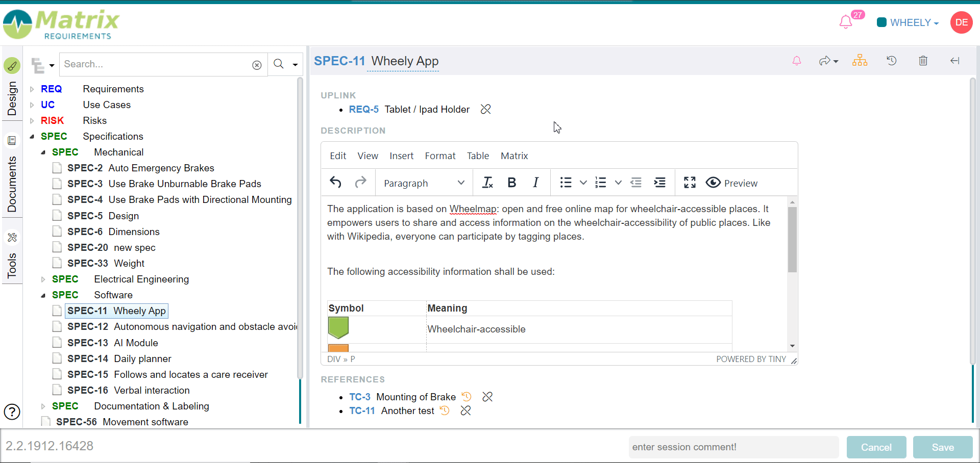Viewport: 980px width, 463px height.
Task: Insert a numbered list
Action: 601,183
